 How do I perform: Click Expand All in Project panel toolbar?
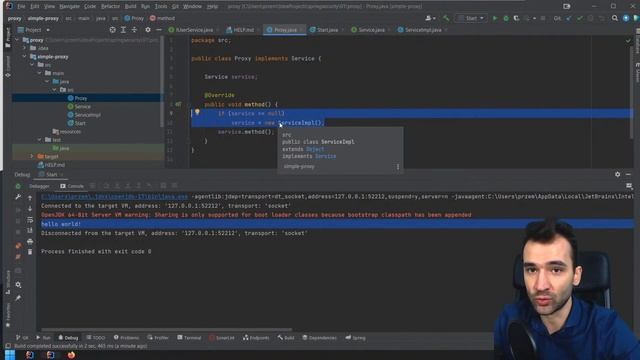(x=123, y=30)
